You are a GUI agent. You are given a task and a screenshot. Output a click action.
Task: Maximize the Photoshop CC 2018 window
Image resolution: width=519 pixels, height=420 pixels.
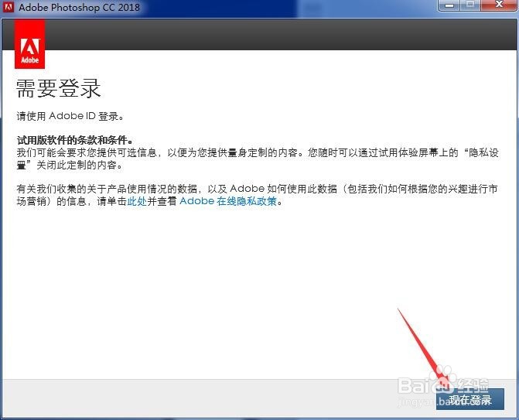click(x=470, y=5)
